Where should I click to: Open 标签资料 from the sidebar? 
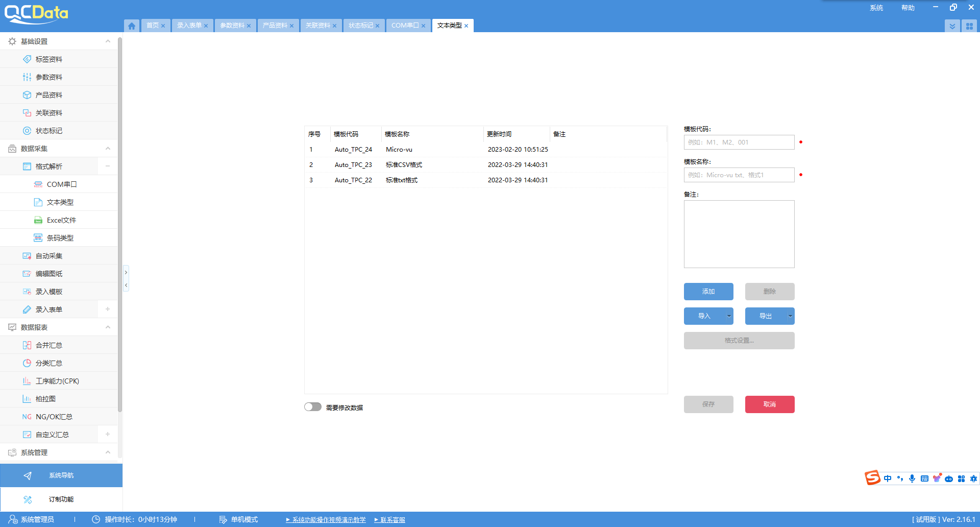pos(49,59)
